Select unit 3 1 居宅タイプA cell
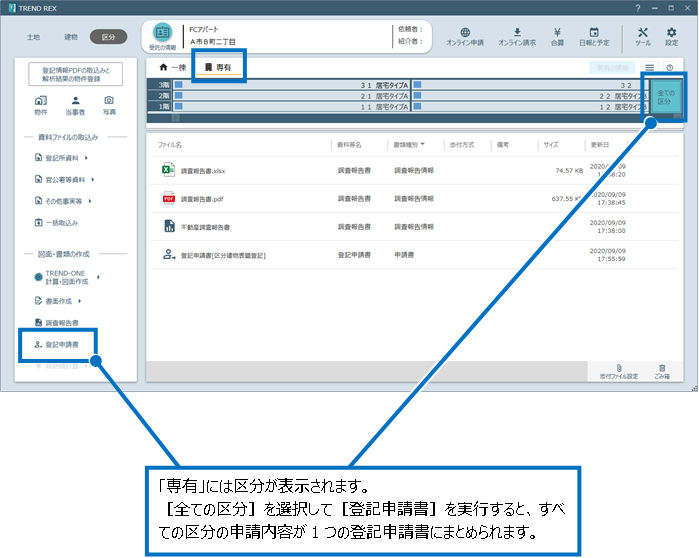 click(x=292, y=85)
